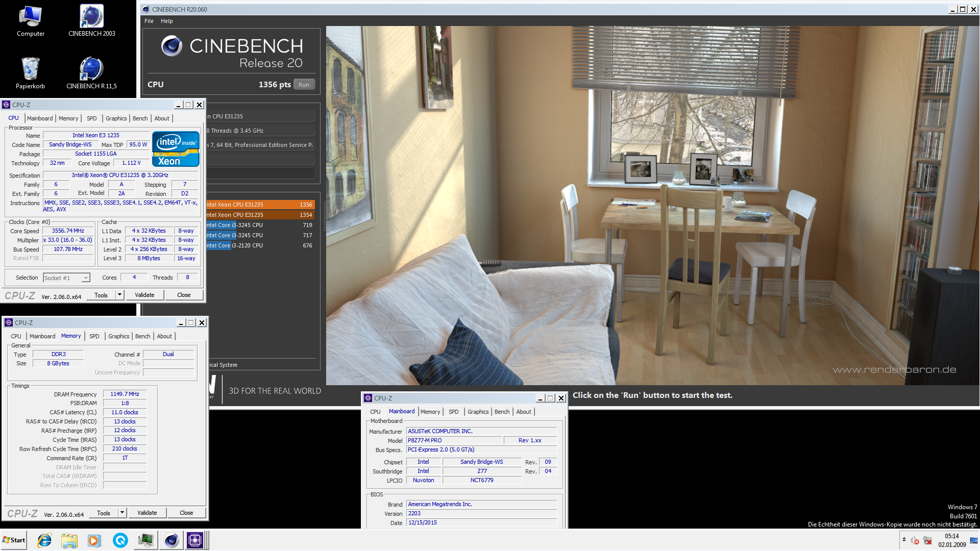This screenshot has width=980, height=551.
Task: Click Close button in Memory CPU-Z
Action: point(186,513)
